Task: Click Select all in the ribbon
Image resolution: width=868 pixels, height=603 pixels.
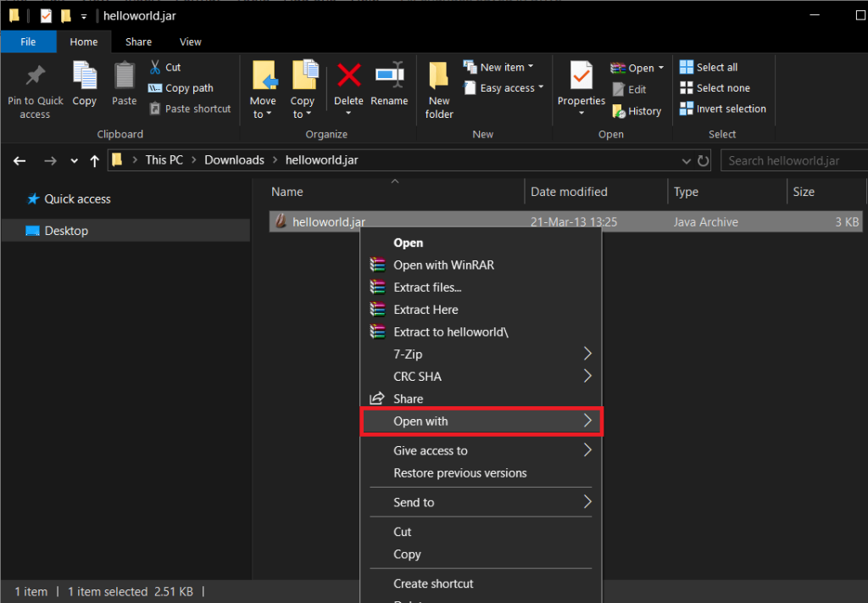Action: pos(709,67)
